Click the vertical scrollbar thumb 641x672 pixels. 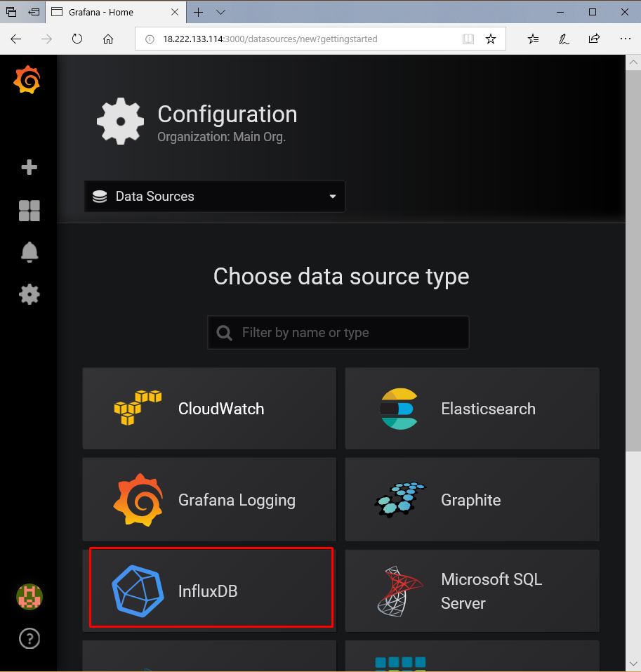pos(633,260)
